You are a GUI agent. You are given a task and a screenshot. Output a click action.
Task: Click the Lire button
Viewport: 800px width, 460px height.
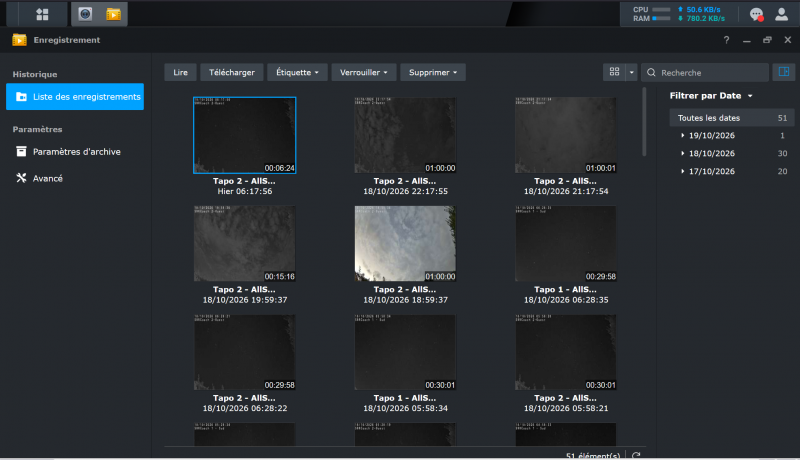180,72
